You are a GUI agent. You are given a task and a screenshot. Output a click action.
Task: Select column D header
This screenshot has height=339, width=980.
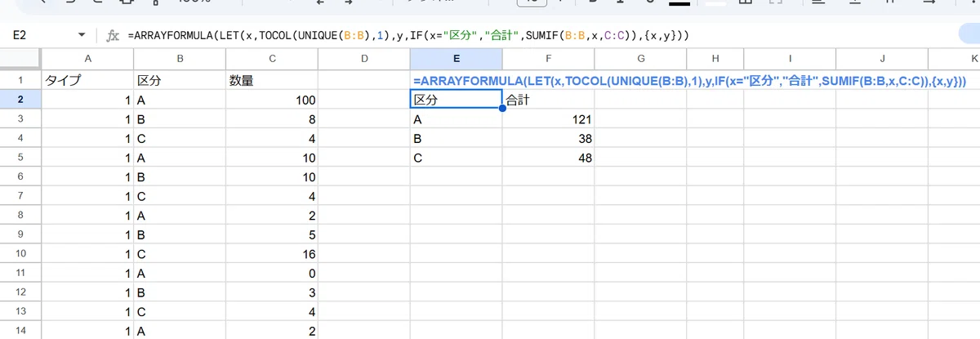tap(364, 59)
